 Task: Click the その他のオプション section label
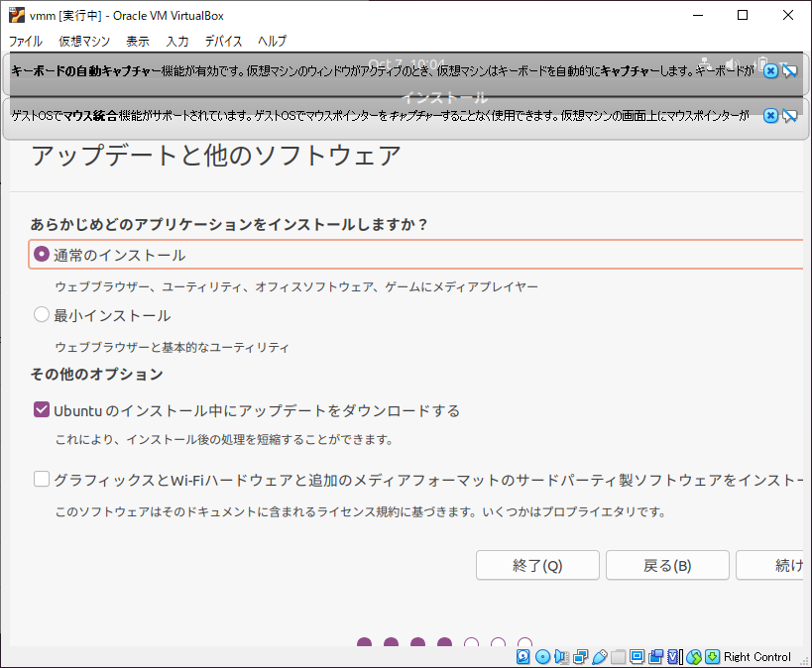tap(97, 374)
